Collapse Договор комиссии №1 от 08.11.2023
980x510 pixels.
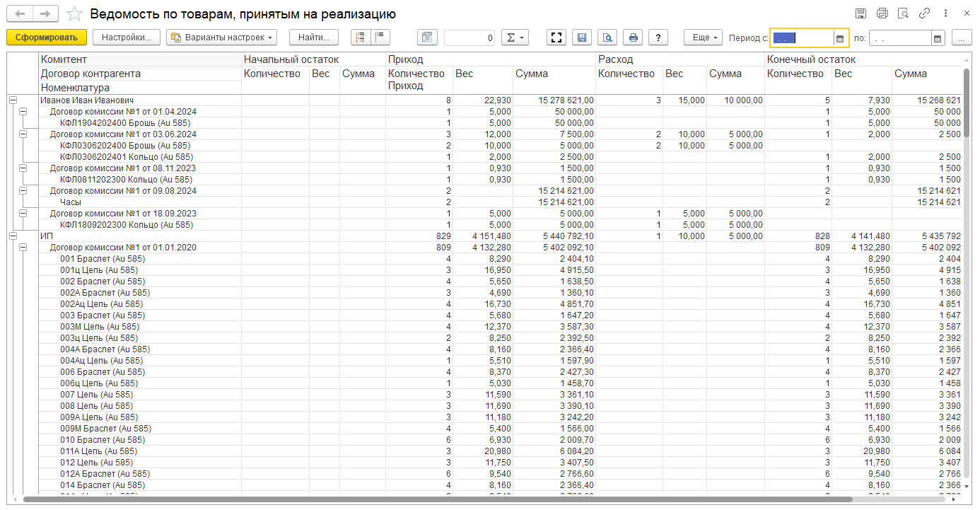(x=23, y=168)
